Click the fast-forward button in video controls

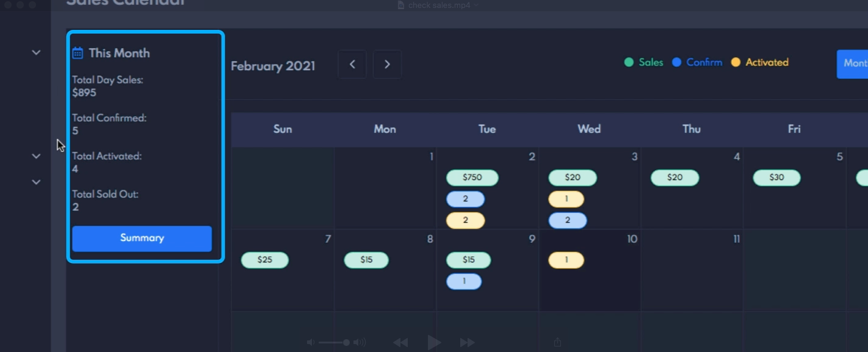(468, 342)
